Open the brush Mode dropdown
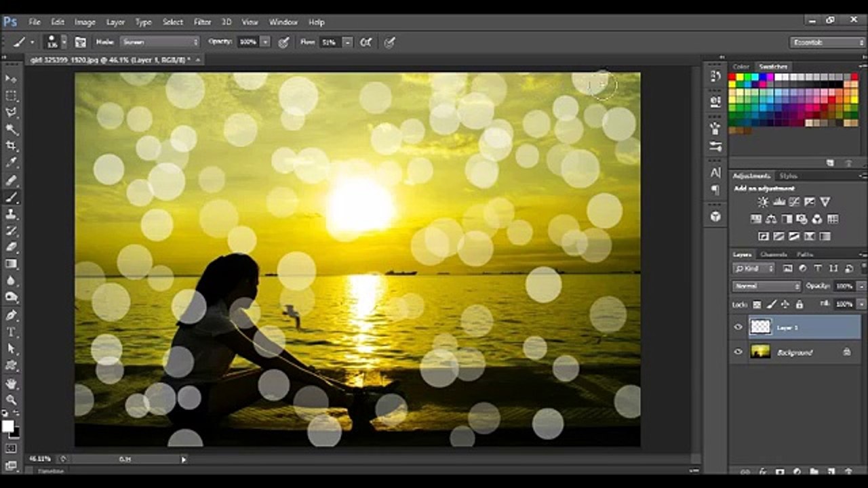 (160, 42)
